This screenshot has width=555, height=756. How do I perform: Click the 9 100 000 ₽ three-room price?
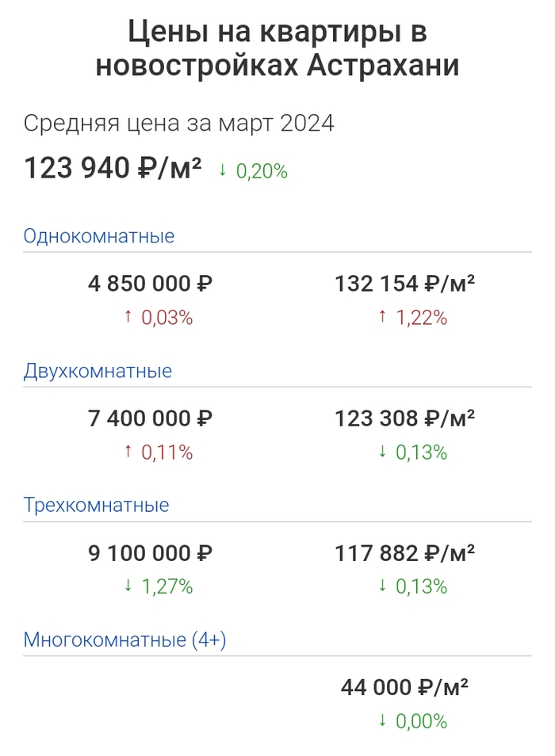(x=151, y=553)
